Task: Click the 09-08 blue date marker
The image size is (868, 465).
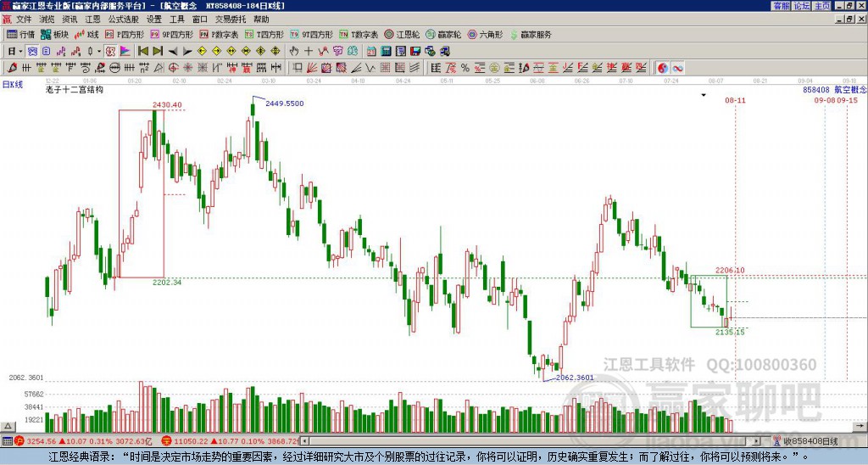Action: [x=824, y=100]
